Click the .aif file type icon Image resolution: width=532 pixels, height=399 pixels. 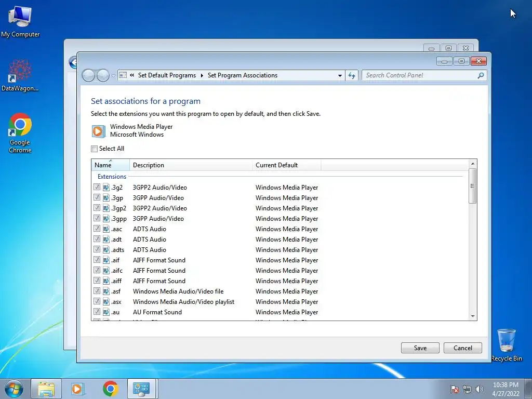106,260
